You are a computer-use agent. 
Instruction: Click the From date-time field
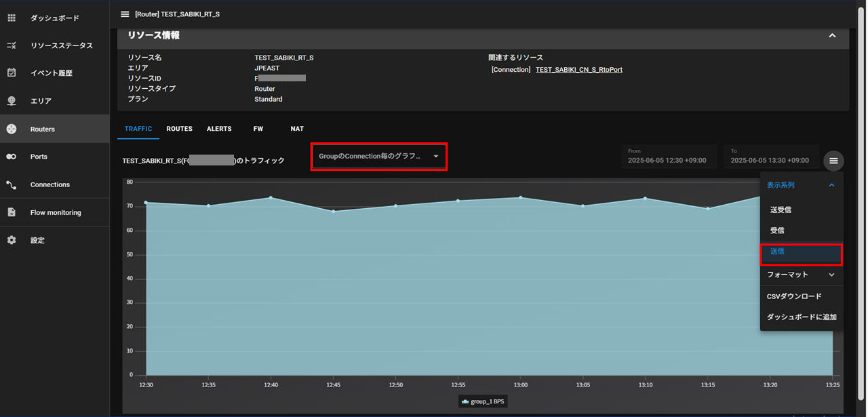tap(669, 157)
